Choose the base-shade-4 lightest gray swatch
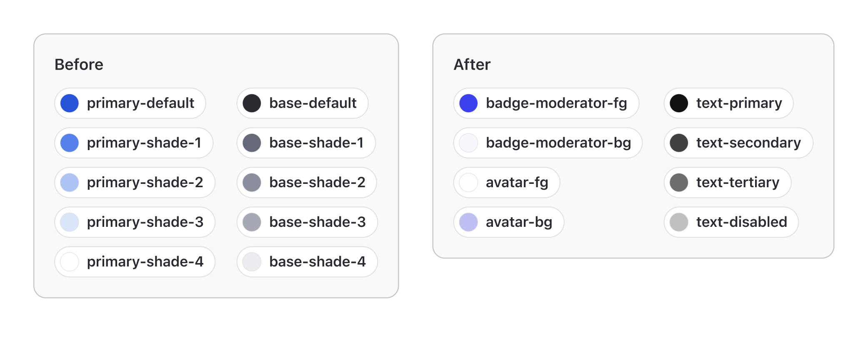This screenshot has height=339, width=868. [252, 262]
